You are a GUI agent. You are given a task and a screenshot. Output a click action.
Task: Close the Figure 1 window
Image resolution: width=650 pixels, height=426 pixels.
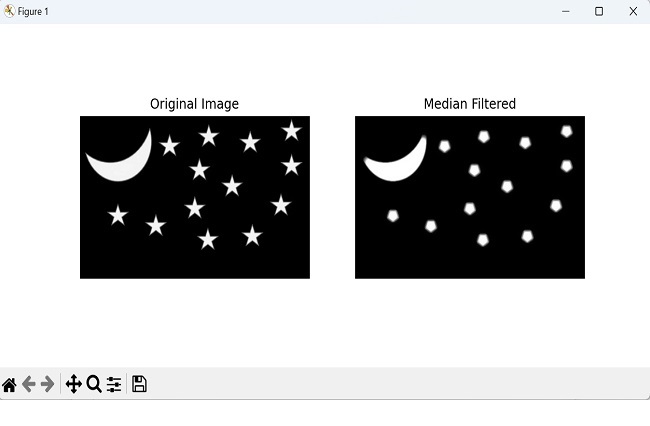(633, 11)
